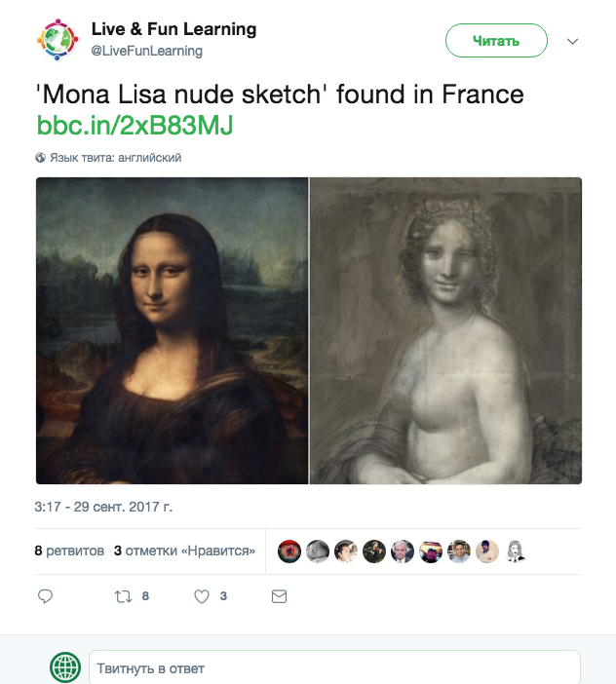Open the last sketch-style liker avatar
Viewport: 616px width, 684px height.
click(x=515, y=551)
